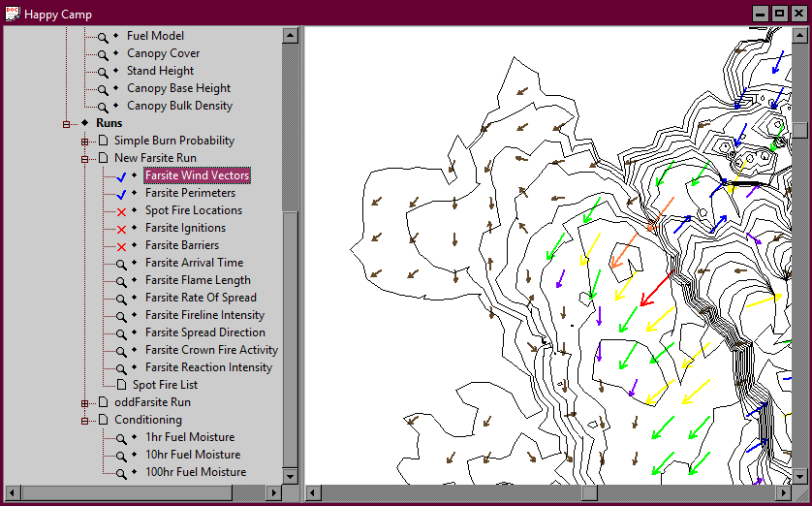Minimize the Happy Camp window
The width and height of the screenshot is (812, 506).
tap(761, 14)
